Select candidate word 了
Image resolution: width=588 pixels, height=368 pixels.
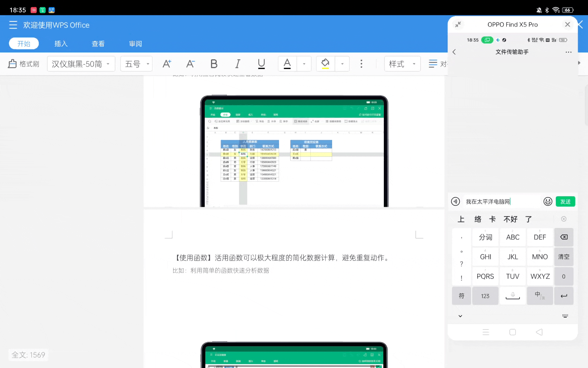(x=528, y=219)
